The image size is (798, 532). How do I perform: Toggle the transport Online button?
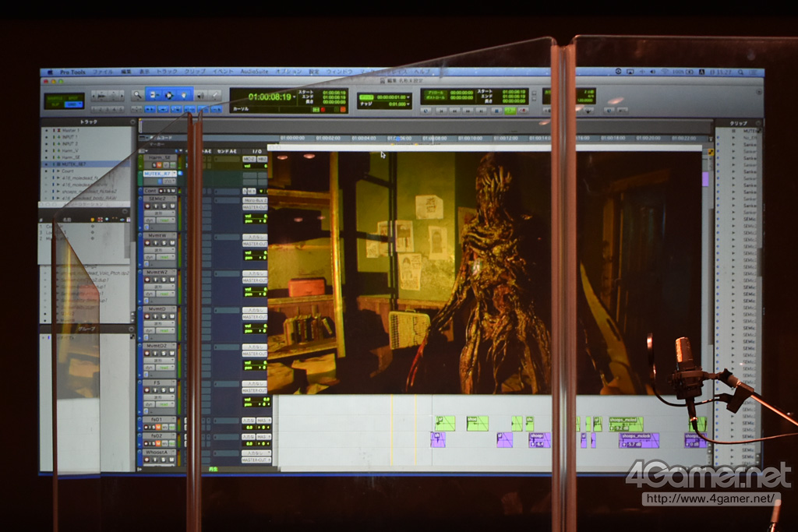click(425, 111)
